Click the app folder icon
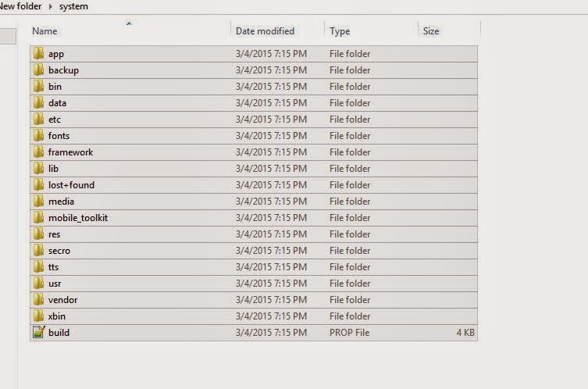The image size is (588, 389). (38, 54)
